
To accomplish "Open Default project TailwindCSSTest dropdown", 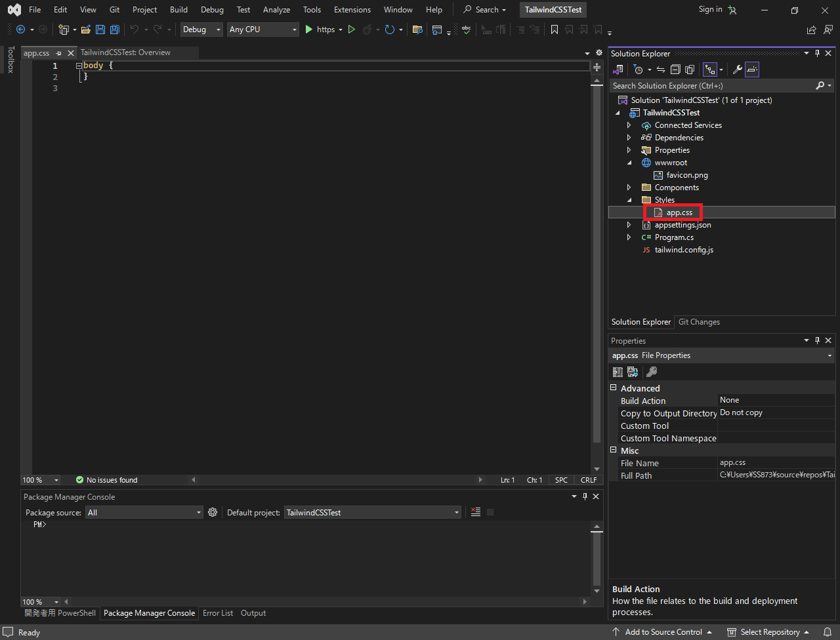I will click(x=373, y=512).
